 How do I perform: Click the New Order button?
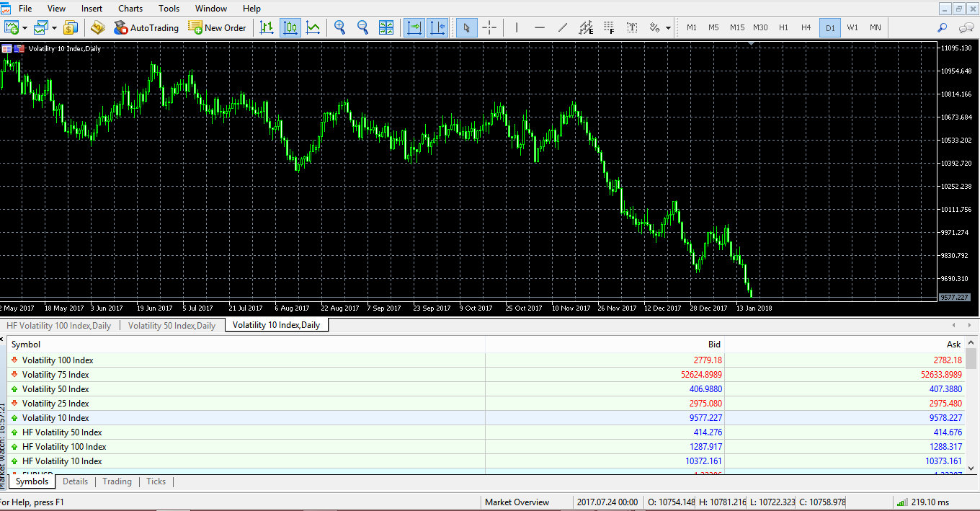point(218,28)
